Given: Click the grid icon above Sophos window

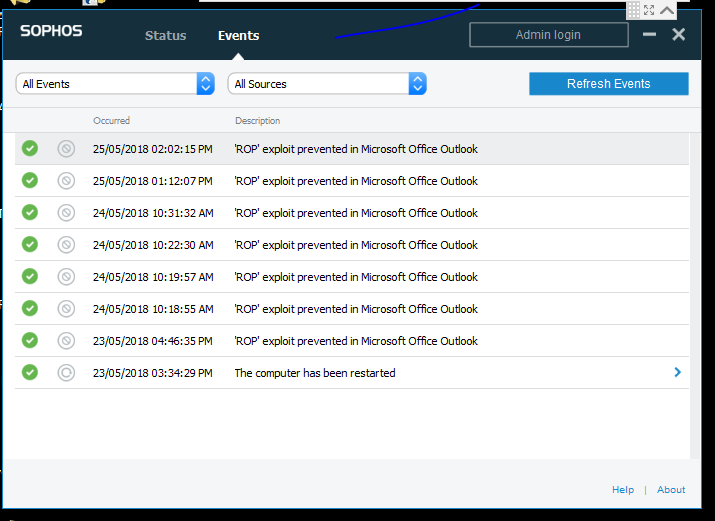Looking at the screenshot, I should pyautogui.click(x=633, y=10).
